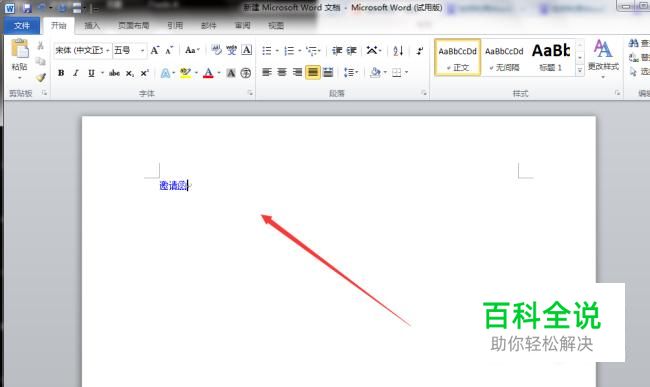Click the Character Border icon

click(246, 51)
